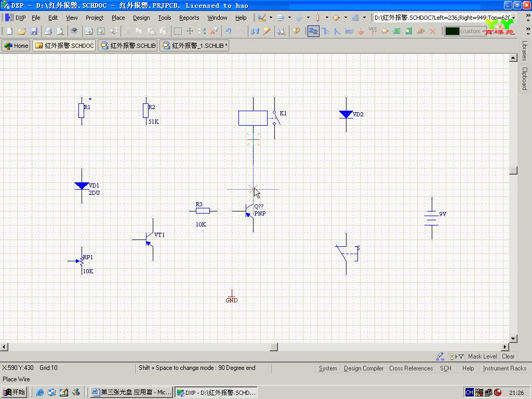The width and height of the screenshot is (532, 399).
Task: Place a part using gate icon
Action: coord(385,31)
